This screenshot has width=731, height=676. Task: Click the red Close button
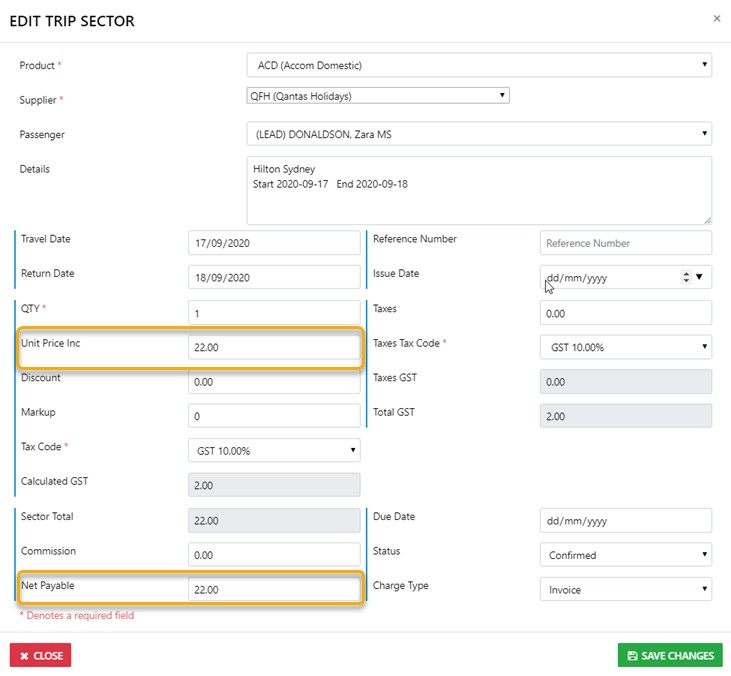(41, 656)
